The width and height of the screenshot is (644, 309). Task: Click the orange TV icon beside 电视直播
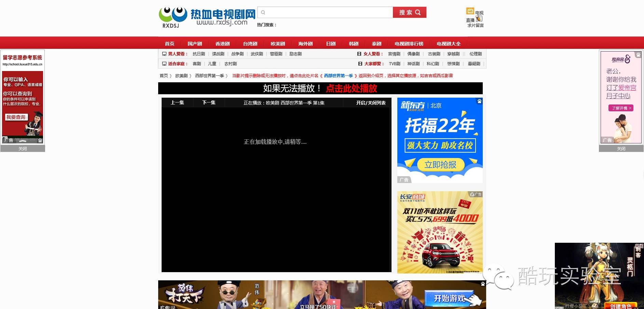[470, 11]
